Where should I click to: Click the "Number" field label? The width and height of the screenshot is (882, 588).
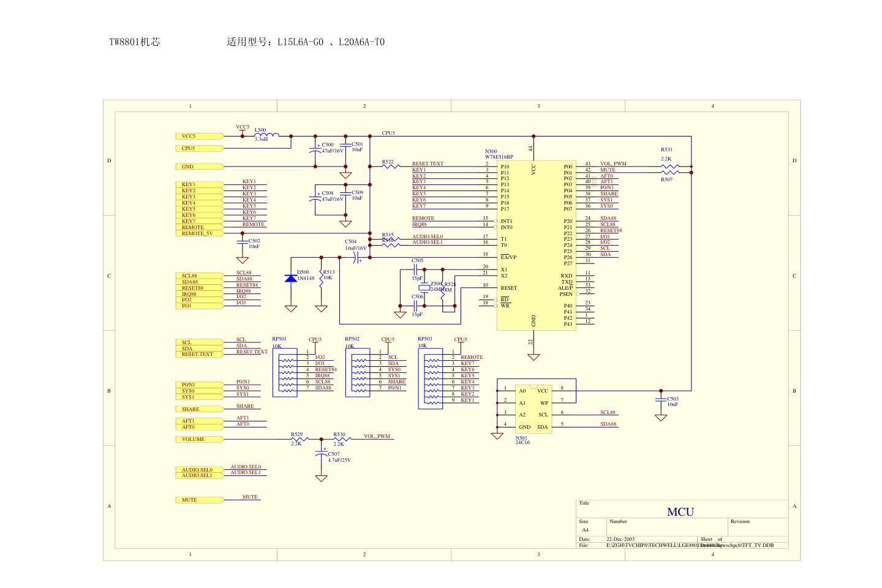[618, 522]
